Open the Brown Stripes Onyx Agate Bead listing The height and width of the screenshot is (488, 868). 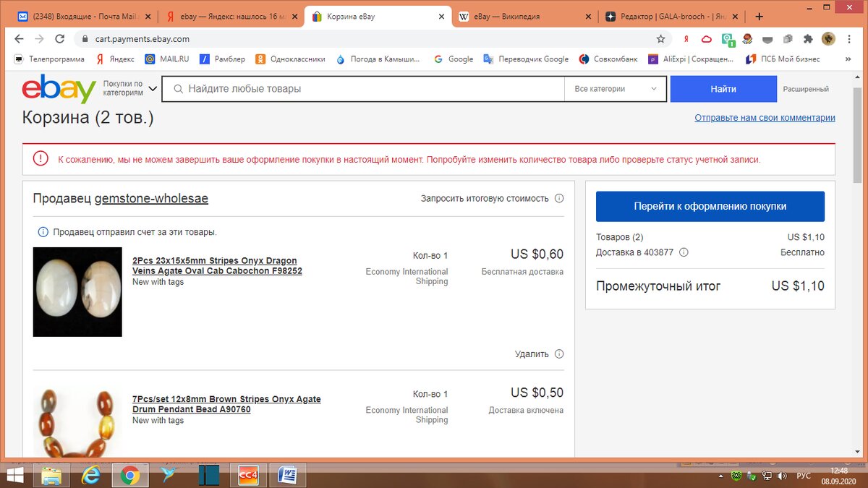click(x=226, y=404)
